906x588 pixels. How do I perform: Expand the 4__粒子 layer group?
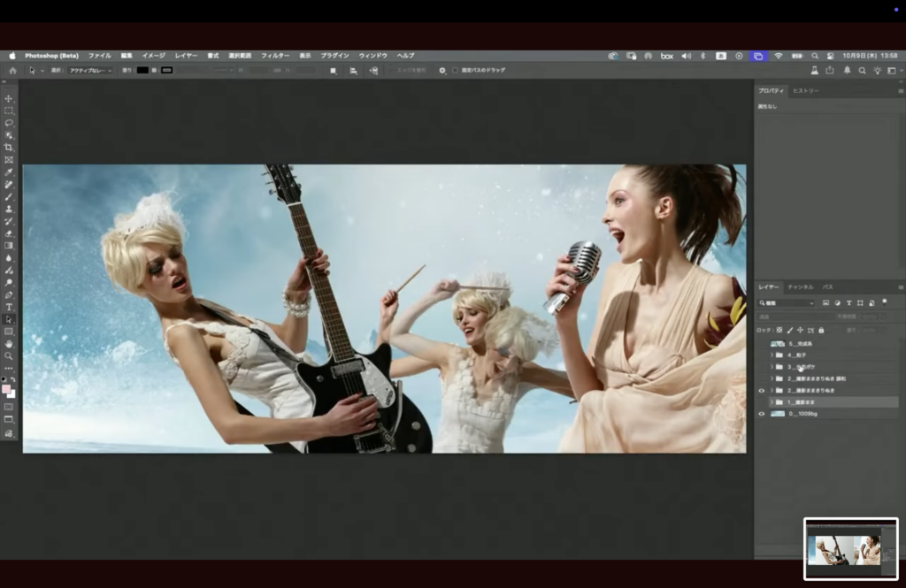pyautogui.click(x=772, y=355)
